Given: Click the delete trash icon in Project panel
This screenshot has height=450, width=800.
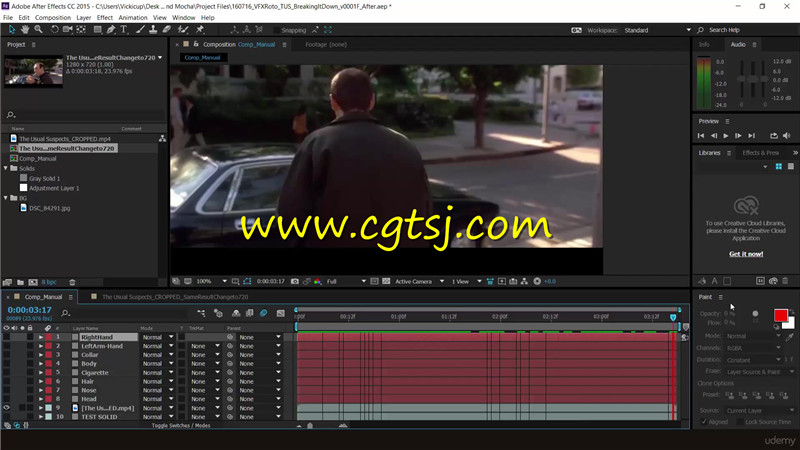Looking at the screenshot, I should coord(72,282).
